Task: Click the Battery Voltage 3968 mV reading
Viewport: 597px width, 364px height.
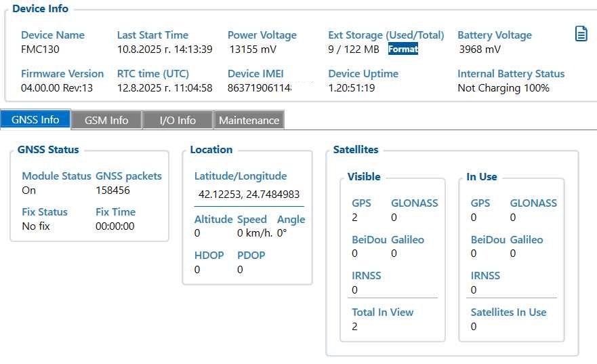Action: click(x=480, y=49)
